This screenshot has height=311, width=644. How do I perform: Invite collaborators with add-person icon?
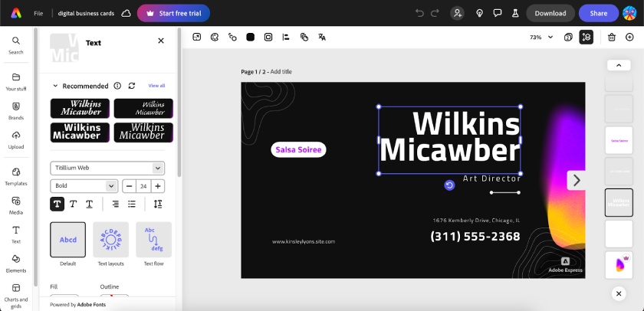pyautogui.click(x=457, y=13)
